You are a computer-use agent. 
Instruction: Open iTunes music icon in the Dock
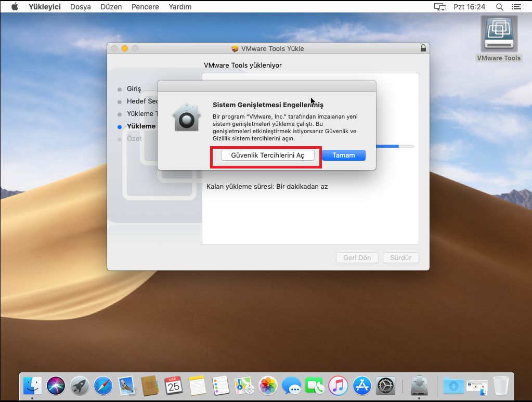338,386
